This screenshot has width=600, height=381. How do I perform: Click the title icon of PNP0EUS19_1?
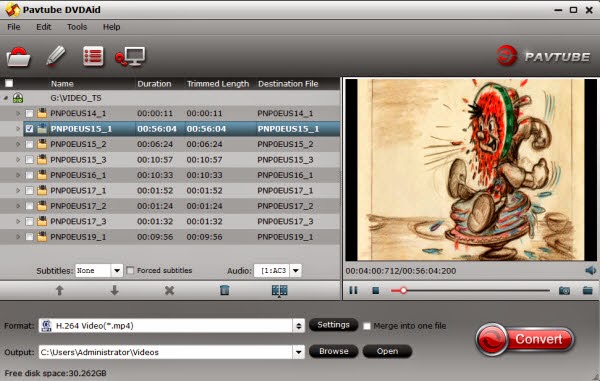coord(42,237)
